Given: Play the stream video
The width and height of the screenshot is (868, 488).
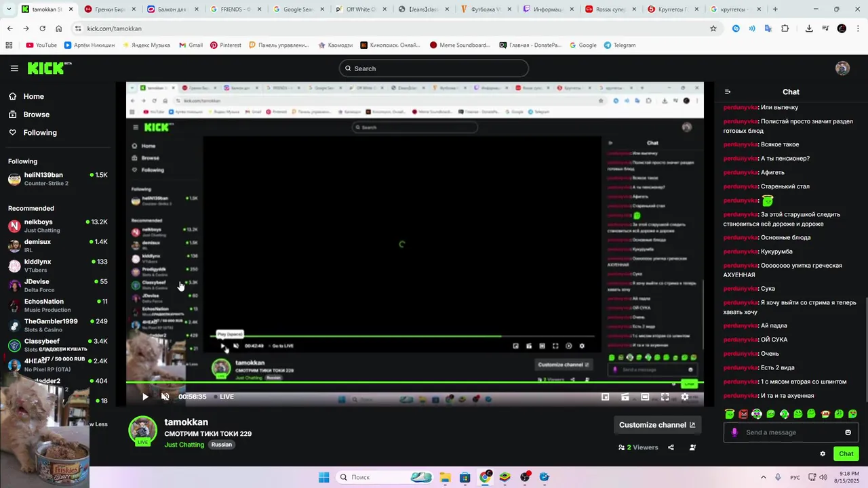Looking at the screenshot, I should 145,396.
